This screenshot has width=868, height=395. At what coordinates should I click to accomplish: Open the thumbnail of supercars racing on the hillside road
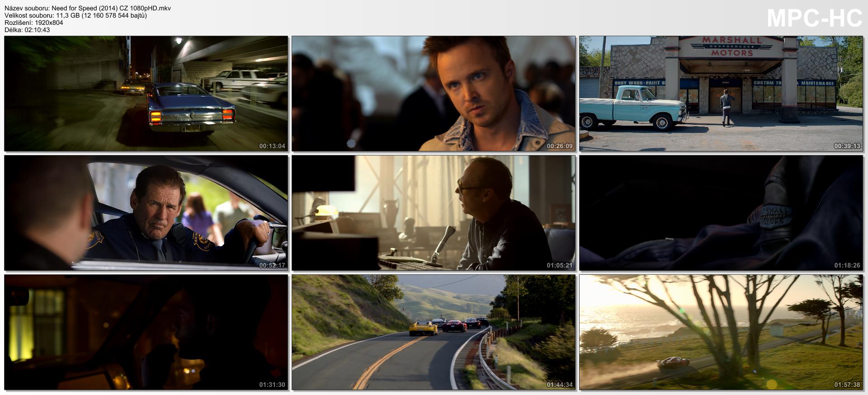point(433,332)
